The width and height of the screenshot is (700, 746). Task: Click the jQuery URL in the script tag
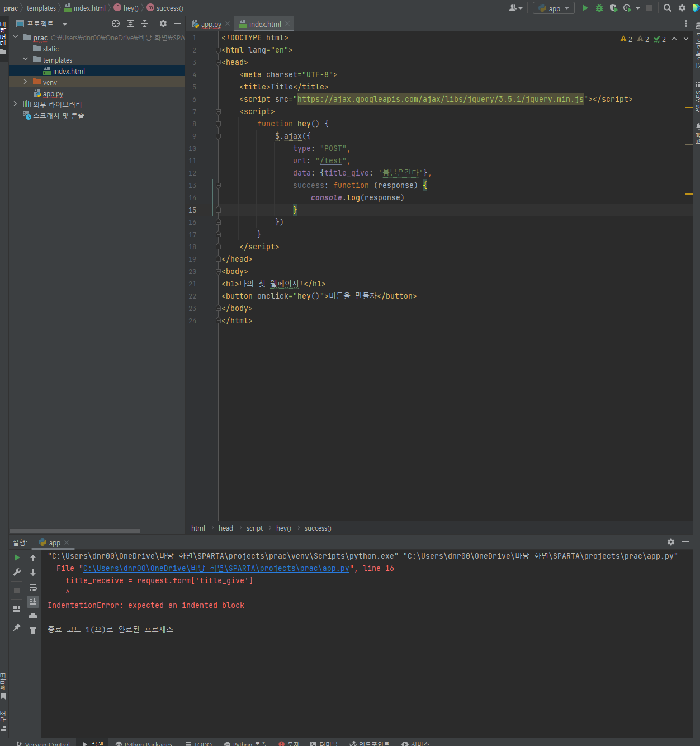[x=441, y=99]
